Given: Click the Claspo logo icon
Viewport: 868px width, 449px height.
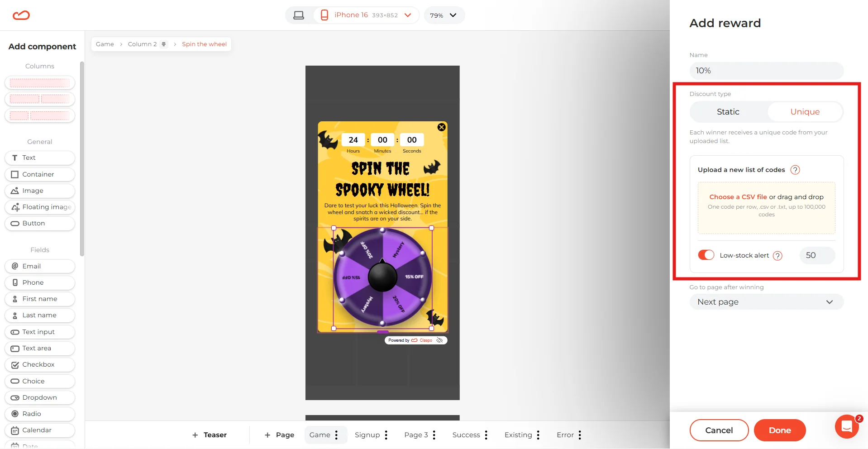Looking at the screenshot, I should tap(21, 15).
